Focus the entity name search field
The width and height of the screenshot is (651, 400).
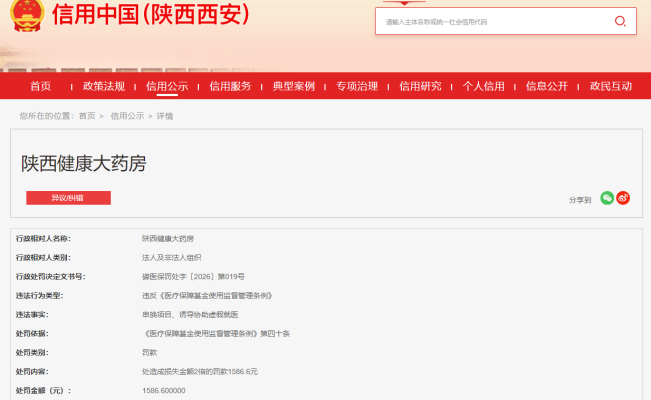(490, 21)
